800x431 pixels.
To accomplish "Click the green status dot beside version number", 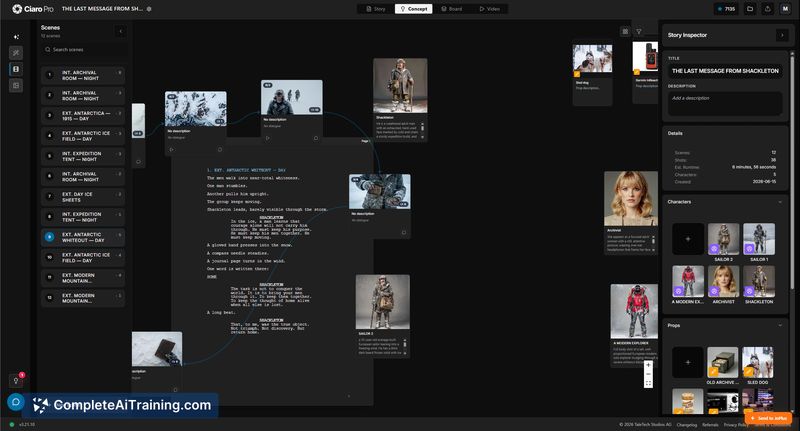I will 12,424.
